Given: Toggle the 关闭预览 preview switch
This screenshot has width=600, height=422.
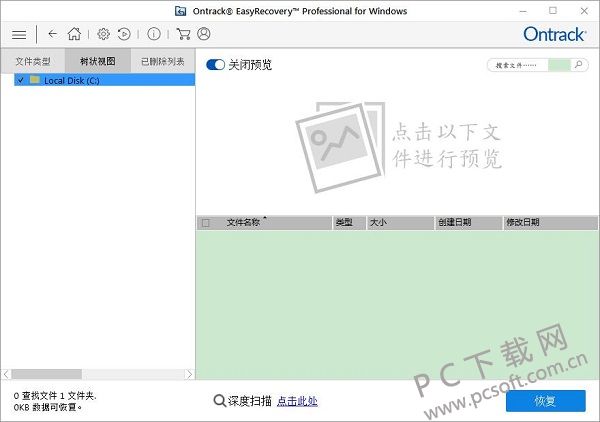Looking at the screenshot, I should (215, 65).
